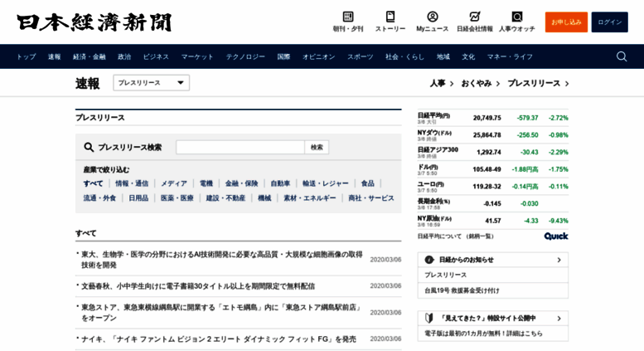Filter by 金融・保険 industry

[x=241, y=183]
